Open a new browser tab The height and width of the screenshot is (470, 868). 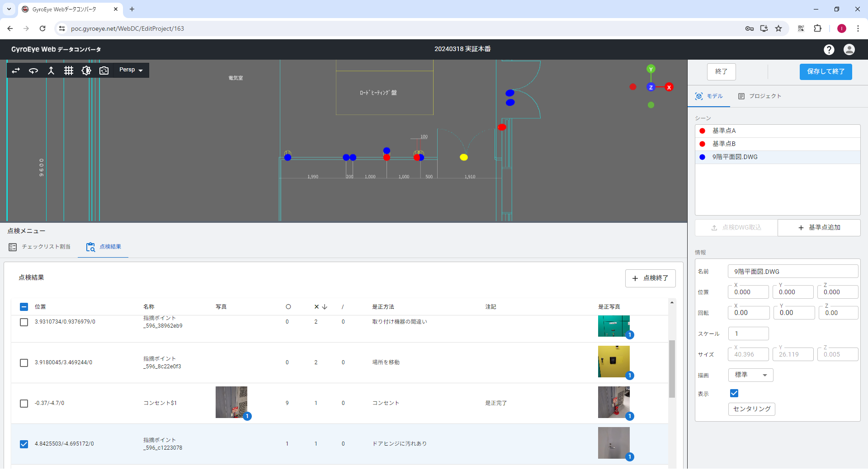click(132, 9)
